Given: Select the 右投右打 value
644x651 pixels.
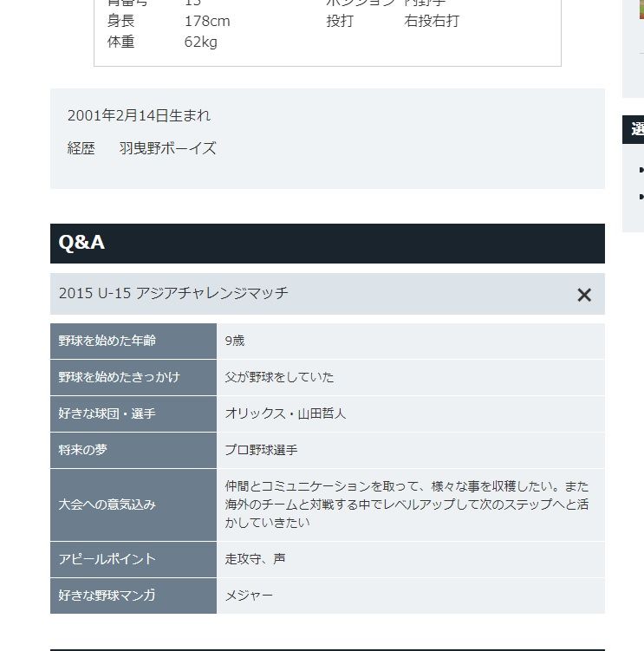Looking at the screenshot, I should click(432, 21).
